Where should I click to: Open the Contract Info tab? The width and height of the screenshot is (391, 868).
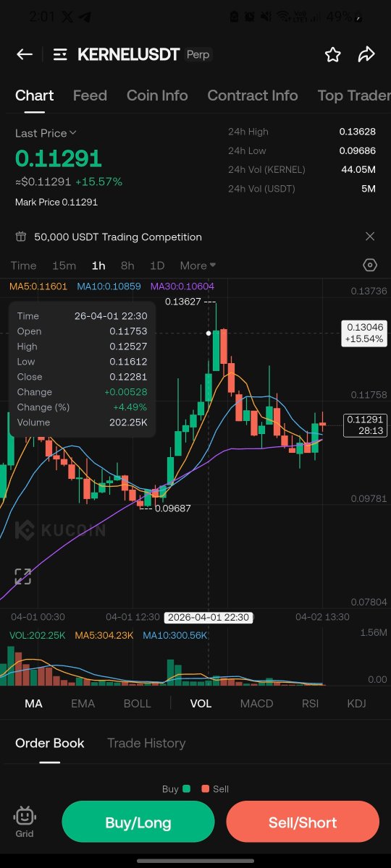[253, 95]
